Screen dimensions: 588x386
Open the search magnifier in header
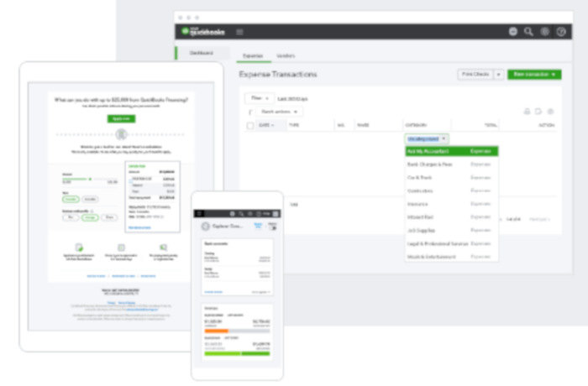coord(528,32)
